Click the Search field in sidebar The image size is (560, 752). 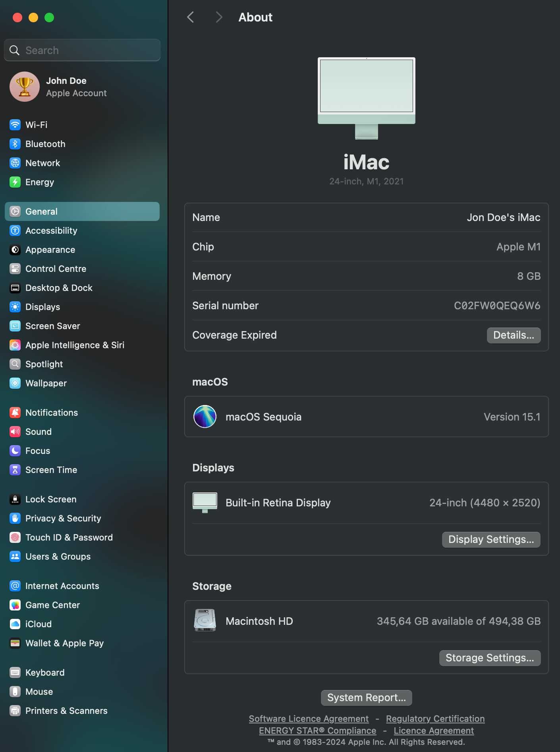[82, 50]
